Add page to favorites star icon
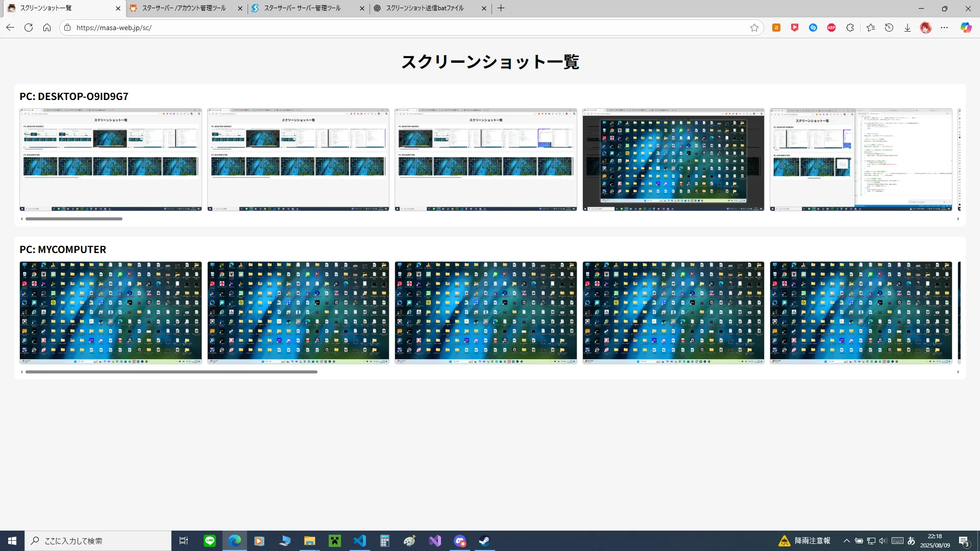Image resolution: width=980 pixels, height=551 pixels. click(x=754, y=28)
